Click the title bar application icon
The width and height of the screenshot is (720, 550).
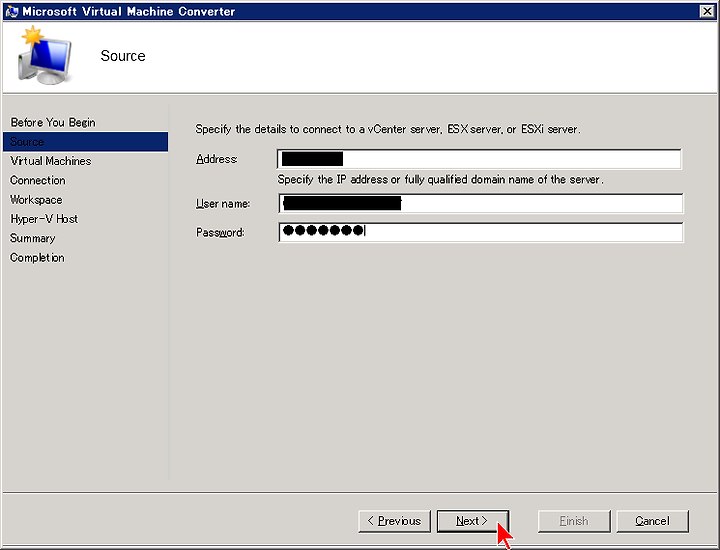(x=11, y=11)
